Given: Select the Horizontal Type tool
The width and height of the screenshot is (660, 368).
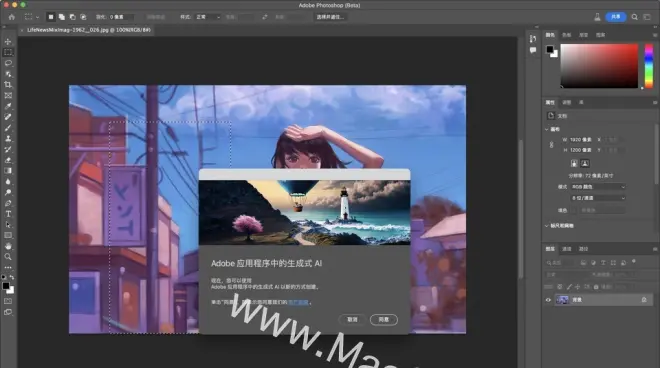Looking at the screenshot, I should pos(8,214).
